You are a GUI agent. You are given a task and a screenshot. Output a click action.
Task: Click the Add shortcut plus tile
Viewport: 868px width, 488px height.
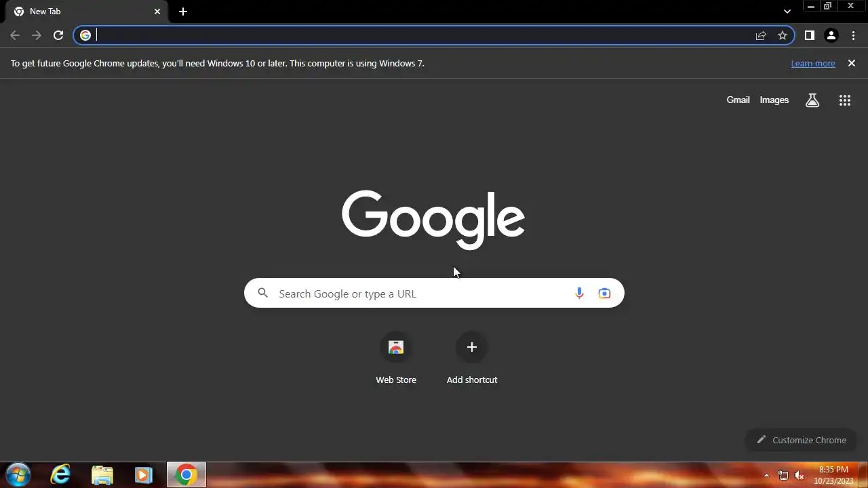coord(472,358)
